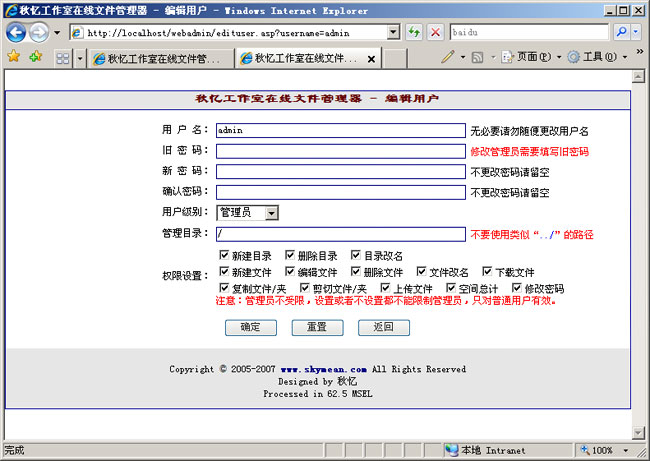Image resolution: width=650 pixels, height=461 pixels.
Task: Click the 返回 back button
Action: (384, 328)
